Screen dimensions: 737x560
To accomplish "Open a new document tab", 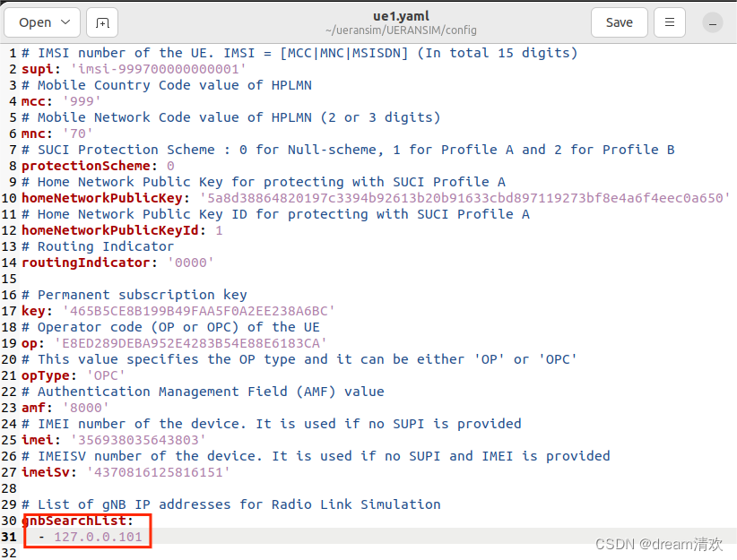I will click(x=101, y=22).
